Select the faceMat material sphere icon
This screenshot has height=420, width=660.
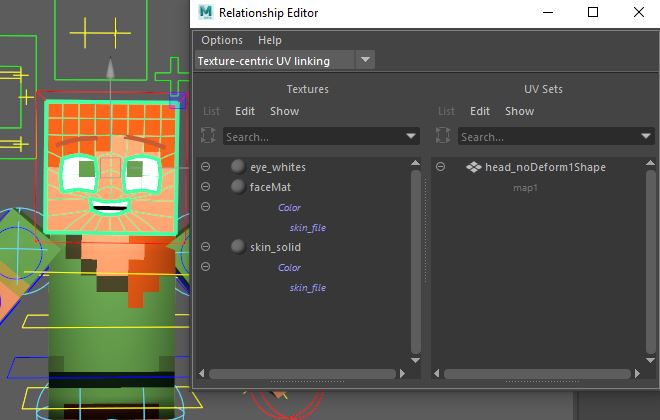[238, 186]
